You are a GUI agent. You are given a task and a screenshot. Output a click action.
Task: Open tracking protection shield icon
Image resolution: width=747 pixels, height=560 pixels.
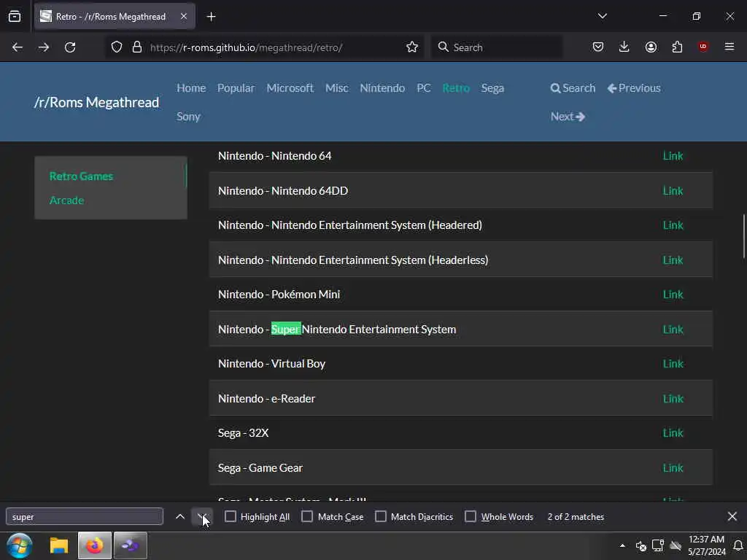point(117,47)
